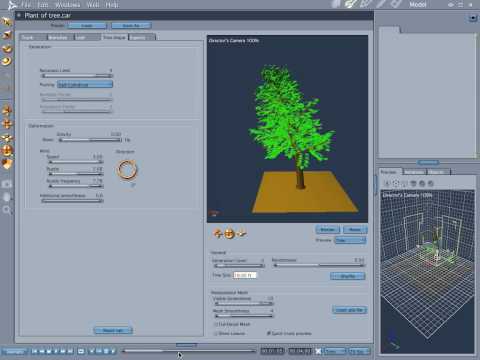Click the wind Direction dial
This screenshot has height=360, width=480.
[127, 169]
